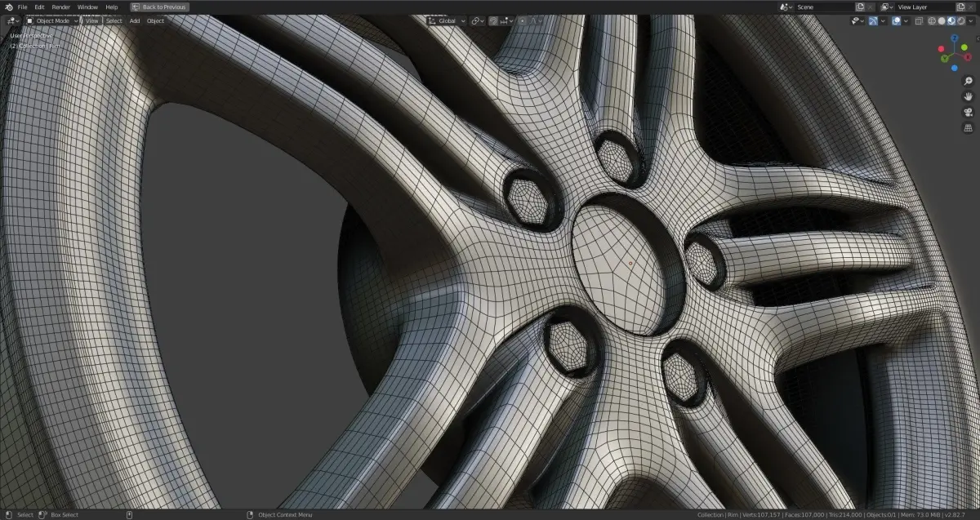Open the viewport Object menu

coord(155,20)
